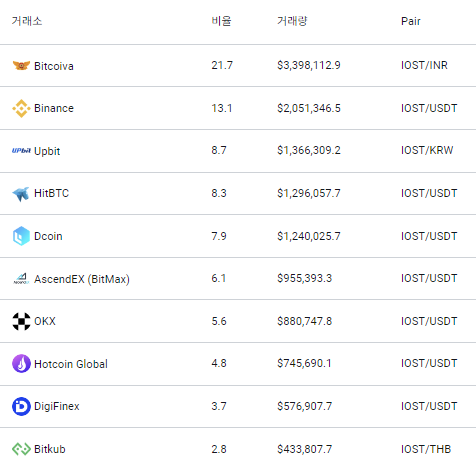This screenshot has width=476, height=466.
Task: Open the Binance exchange name link
Action: coord(54,108)
